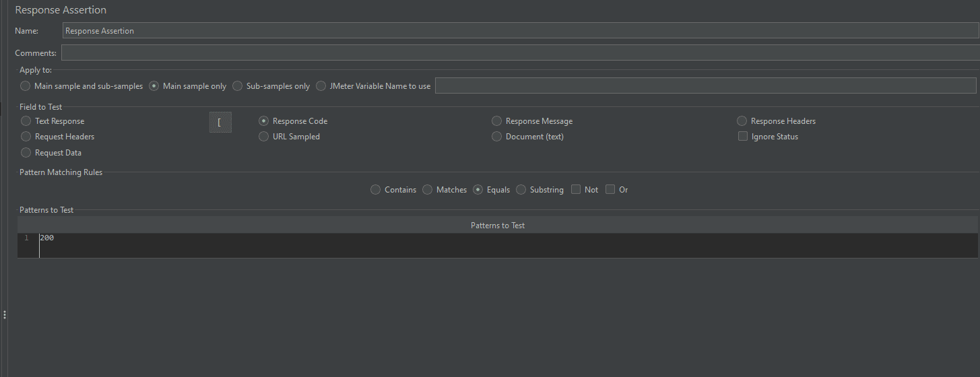Choose Request Headers radio button
The width and height of the screenshot is (980, 377).
(26, 137)
